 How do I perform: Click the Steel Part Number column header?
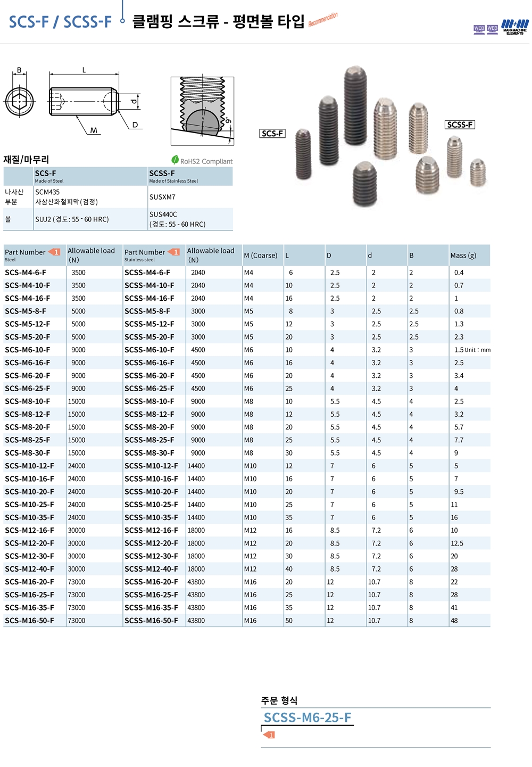35,255
